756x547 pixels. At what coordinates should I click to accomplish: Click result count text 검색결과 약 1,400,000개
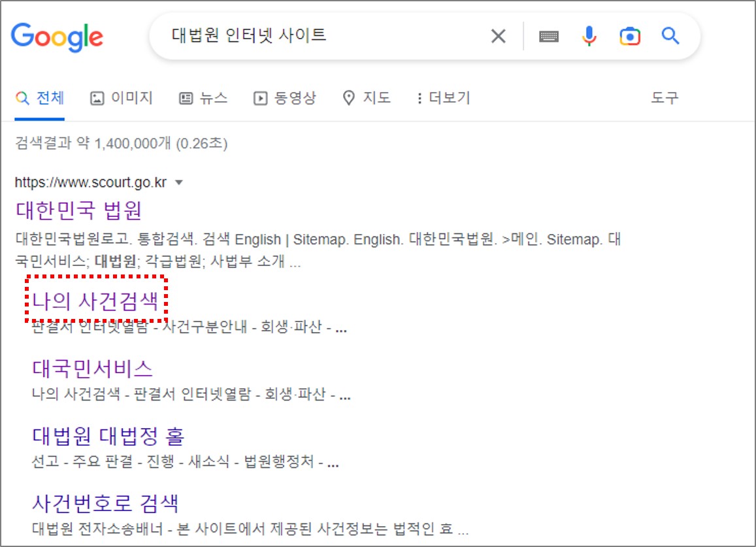pos(93,143)
